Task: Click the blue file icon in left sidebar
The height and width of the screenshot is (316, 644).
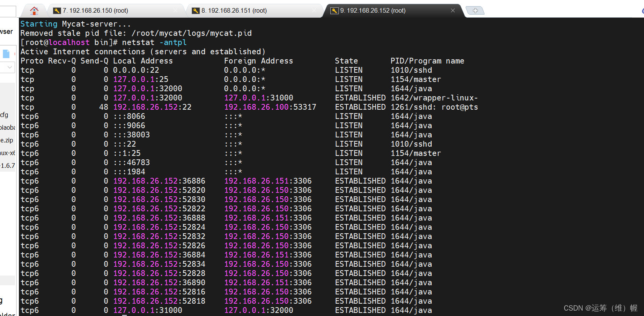Action: coord(6,54)
